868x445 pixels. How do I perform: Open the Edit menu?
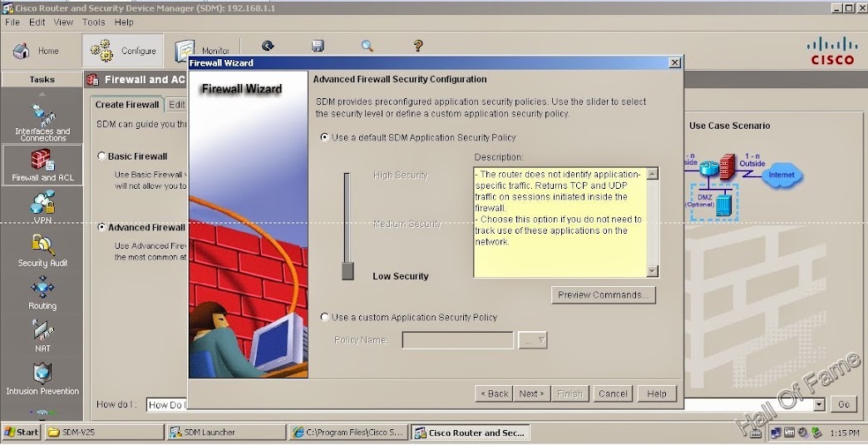pos(37,22)
